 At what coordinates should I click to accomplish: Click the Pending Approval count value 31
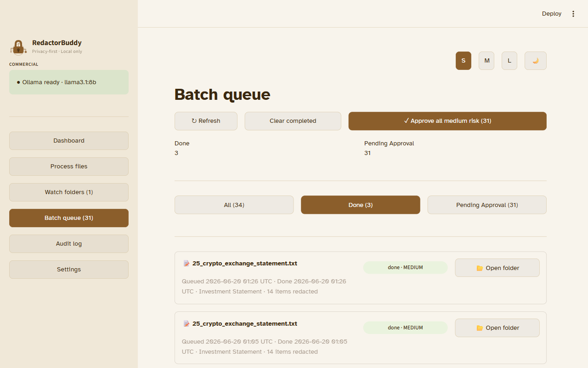click(367, 153)
